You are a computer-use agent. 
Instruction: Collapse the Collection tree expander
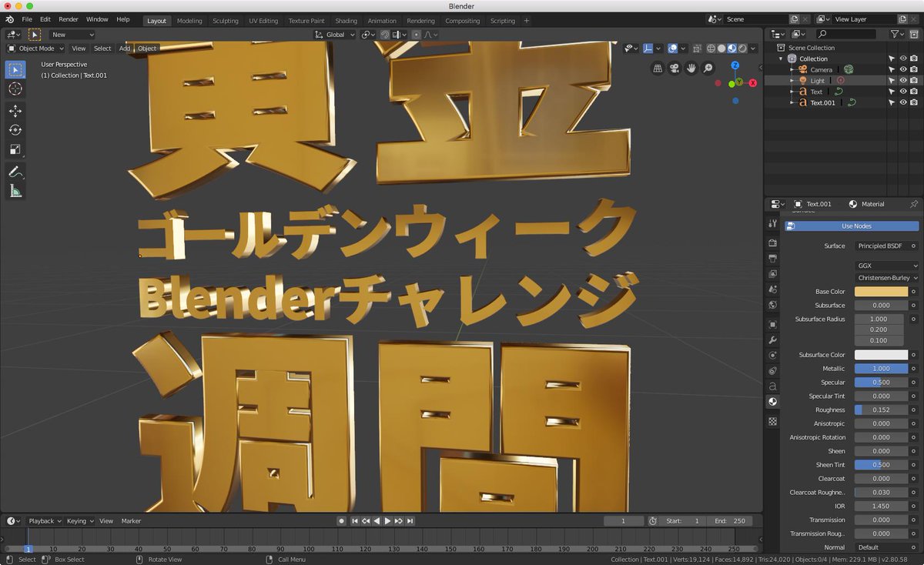(x=781, y=59)
